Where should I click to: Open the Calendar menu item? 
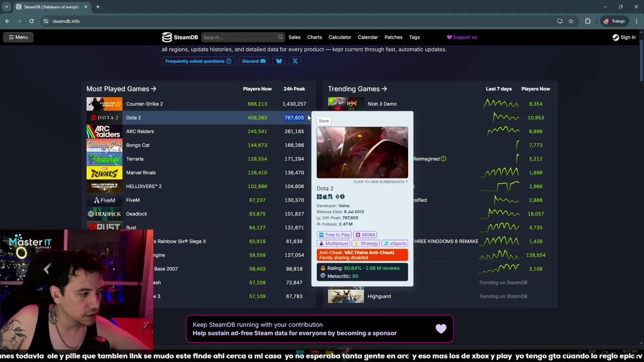point(368,37)
